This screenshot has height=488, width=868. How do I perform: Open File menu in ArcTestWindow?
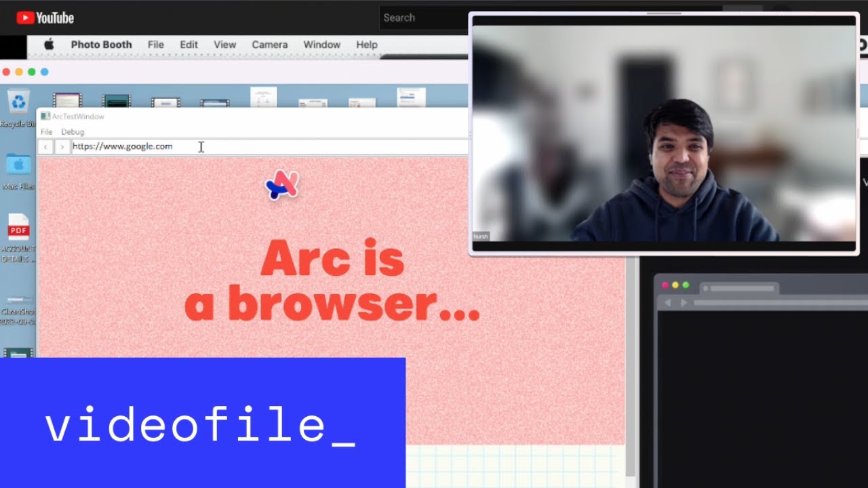46,132
